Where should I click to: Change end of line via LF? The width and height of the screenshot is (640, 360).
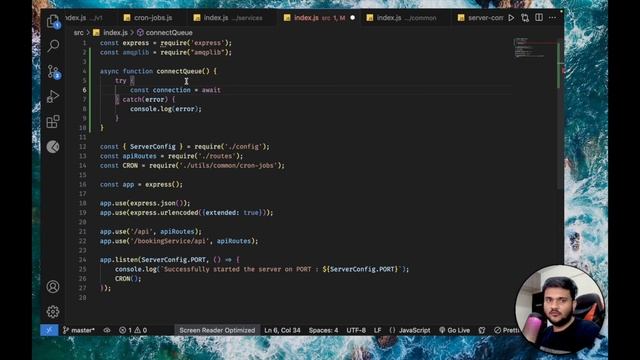point(378,330)
